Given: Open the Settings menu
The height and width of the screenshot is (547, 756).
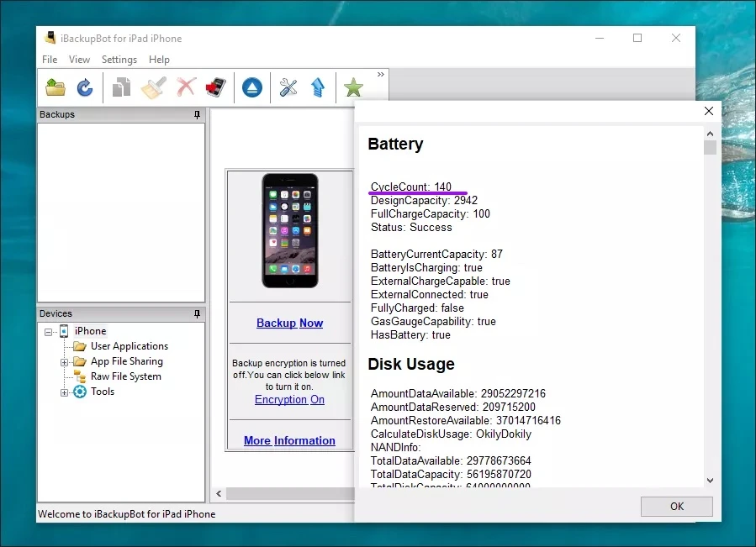Looking at the screenshot, I should pos(119,60).
